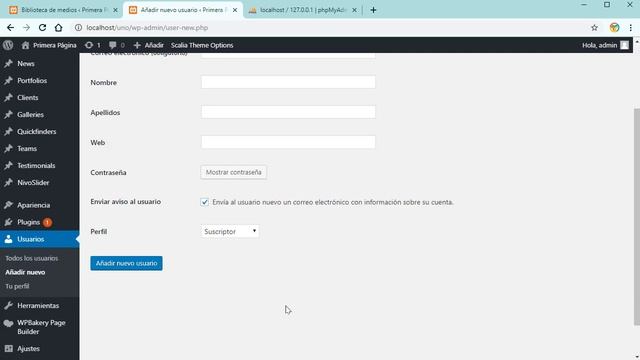Close the Biblioteca de medios tab
Screen dimensions: 640x360
(x=115, y=10)
